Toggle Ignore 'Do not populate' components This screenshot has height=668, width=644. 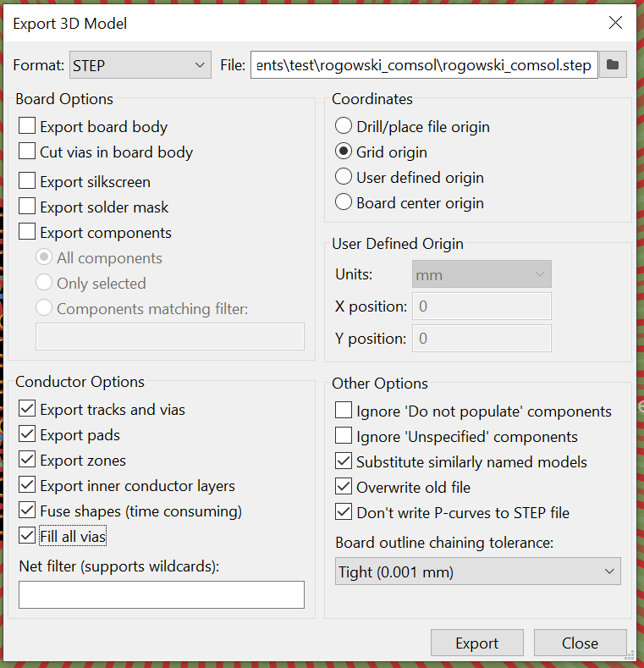344,411
